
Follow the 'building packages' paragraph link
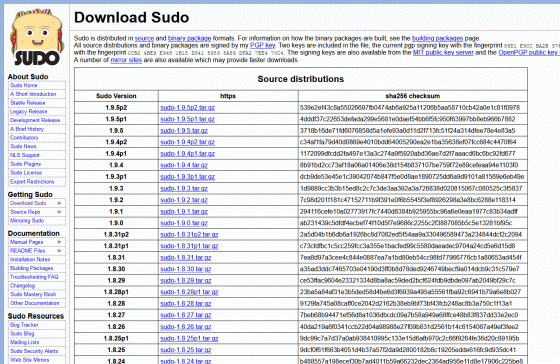click(x=437, y=38)
